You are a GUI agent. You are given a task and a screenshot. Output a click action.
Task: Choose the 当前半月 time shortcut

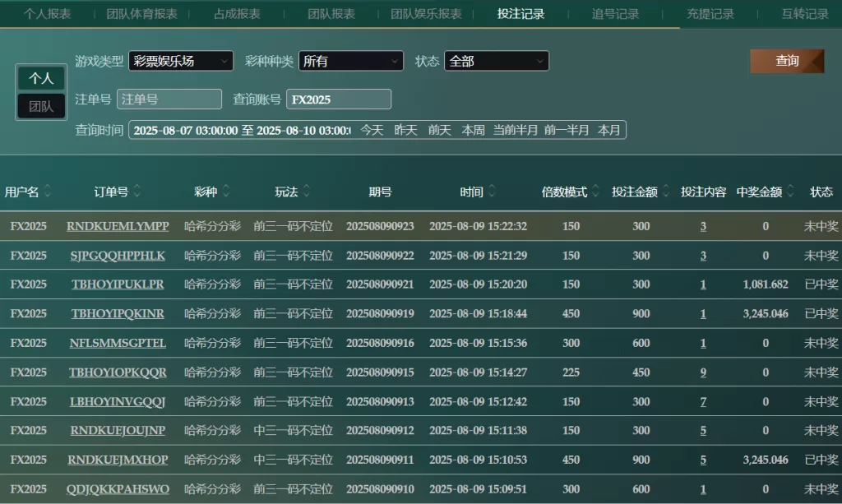pos(515,131)
